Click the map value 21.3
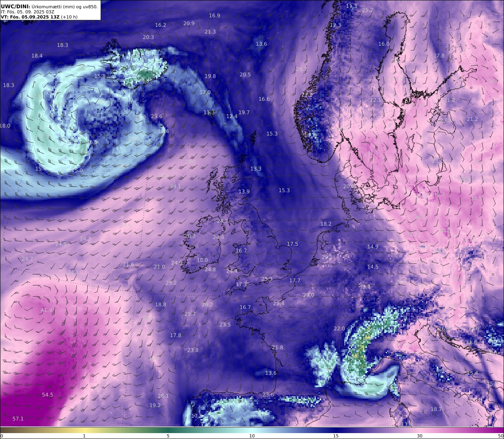 click(210, 32)
